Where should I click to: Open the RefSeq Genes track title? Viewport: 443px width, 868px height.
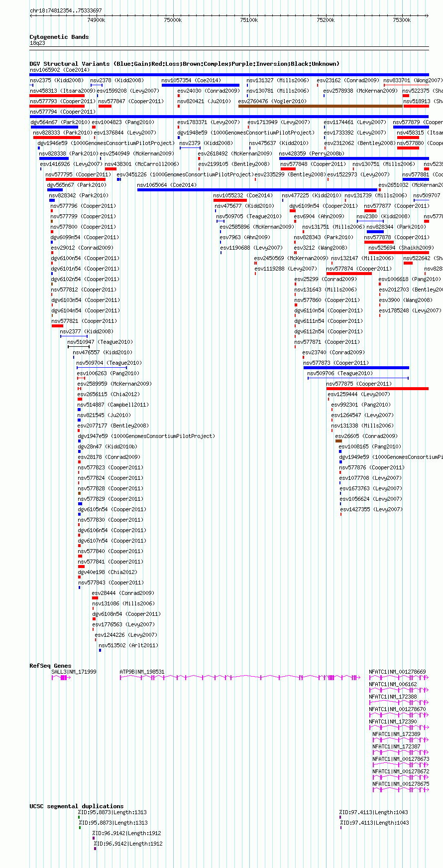(x=50, y=666)
